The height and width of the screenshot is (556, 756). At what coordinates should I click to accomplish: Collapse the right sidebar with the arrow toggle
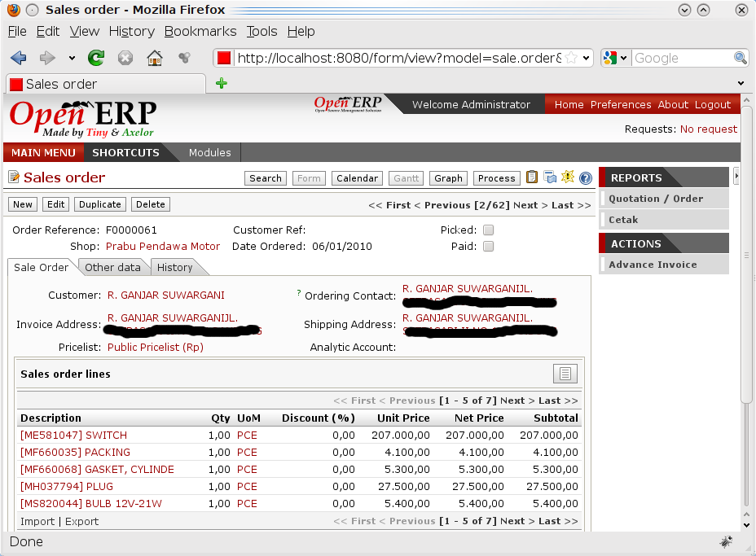pyautogui.click(x=736, y=177)
